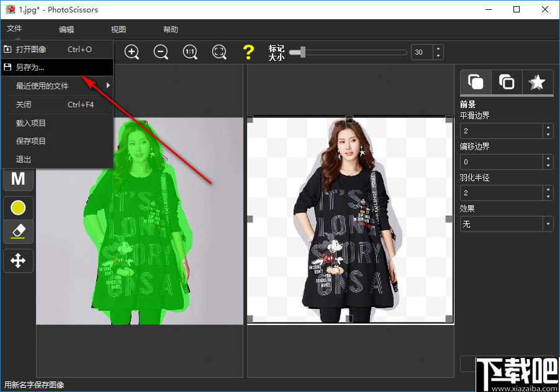Switch to the background tab icon
The height and width of the screenshot is (392, 560).
click(x=507, y=82)
